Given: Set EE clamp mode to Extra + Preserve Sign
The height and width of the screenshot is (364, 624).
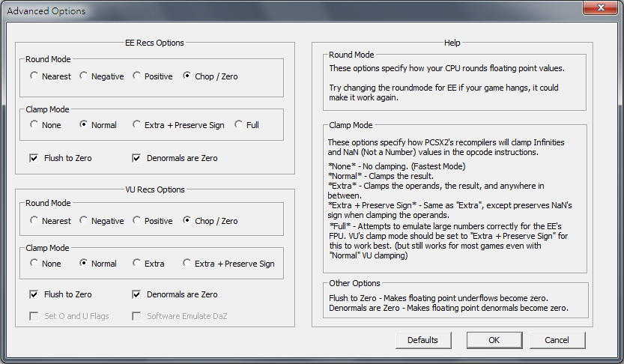Looking at the screenshot, I should point(136,125).
